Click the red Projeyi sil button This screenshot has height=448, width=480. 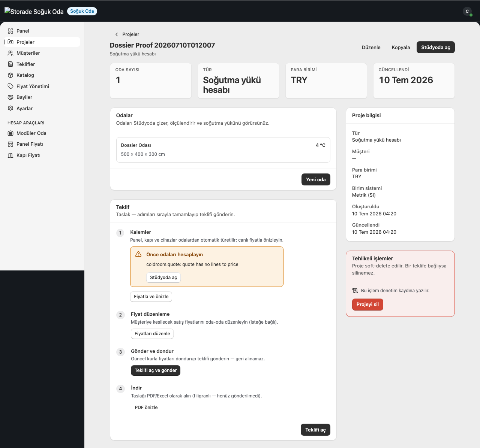[367, 305]
